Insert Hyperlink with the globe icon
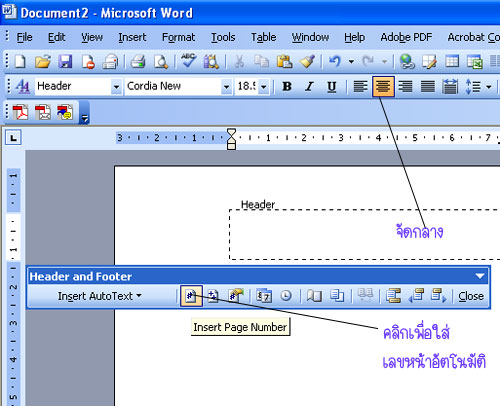The height and width of the screenshot is (406, 500). [x=407, y=62]
